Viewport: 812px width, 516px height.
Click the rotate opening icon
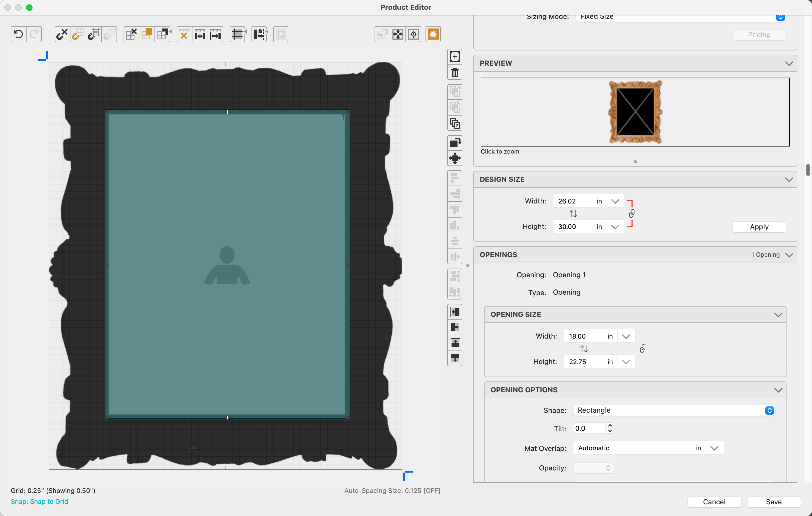455,143
